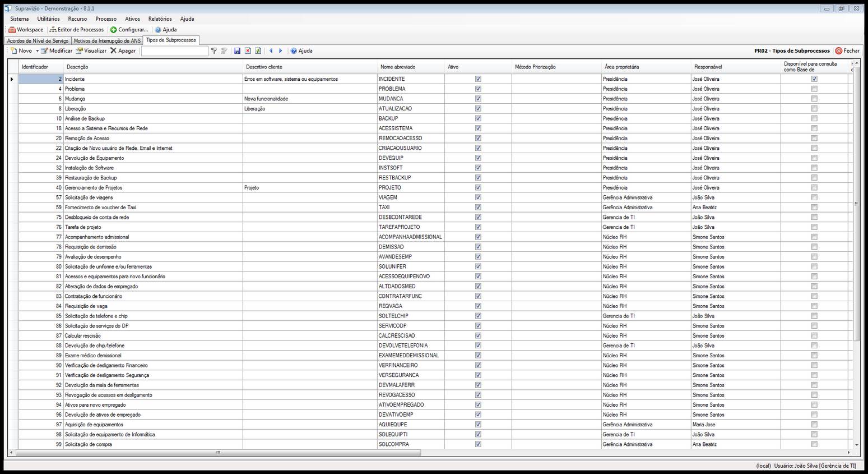Click Visualizar to view the selected record

91,50
